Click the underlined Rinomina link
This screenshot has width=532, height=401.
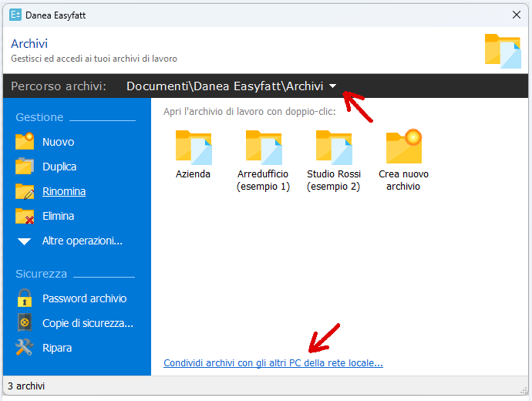pyautogui.click(x=64, y=191)
